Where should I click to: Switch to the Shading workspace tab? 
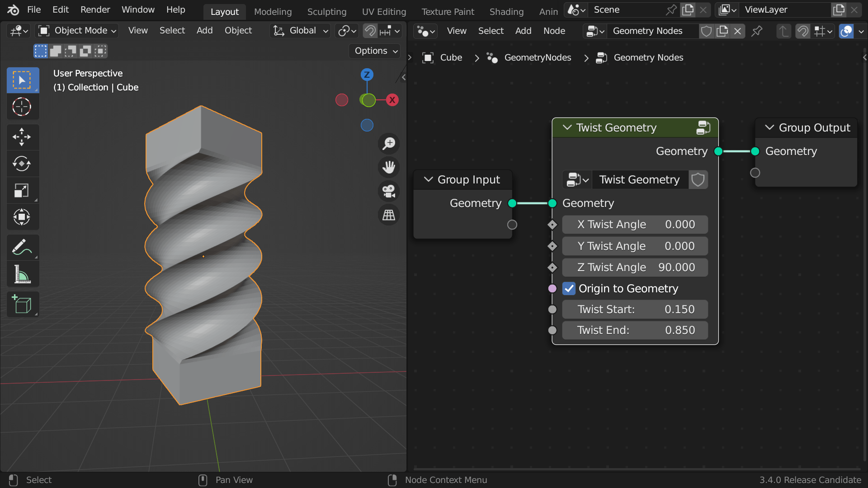tap(506, 12)
